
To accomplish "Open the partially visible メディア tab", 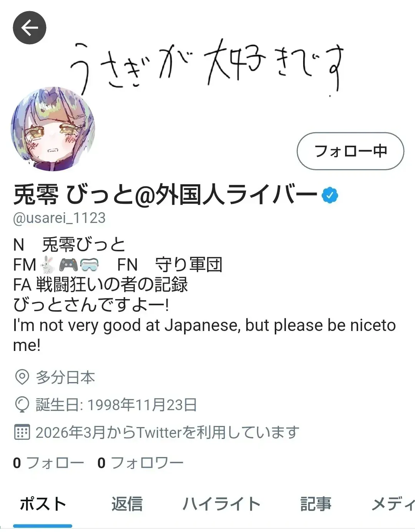I will 393,504.
